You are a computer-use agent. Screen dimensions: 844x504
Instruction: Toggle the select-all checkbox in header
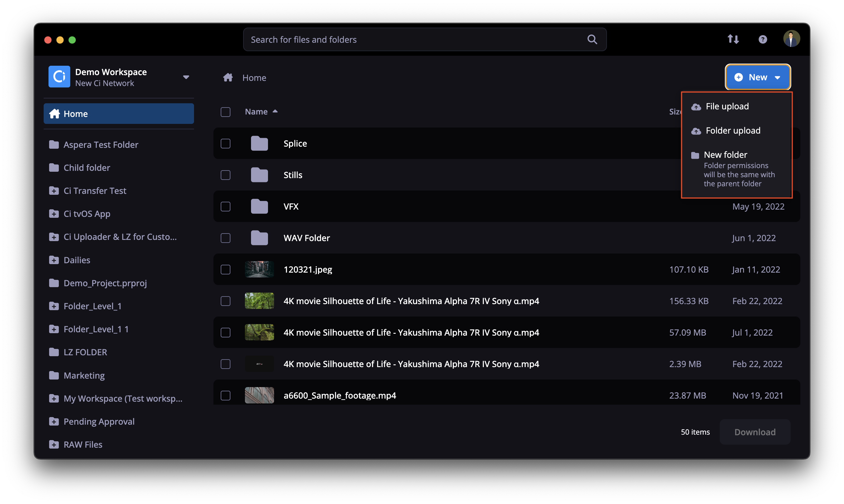point(225,112)
